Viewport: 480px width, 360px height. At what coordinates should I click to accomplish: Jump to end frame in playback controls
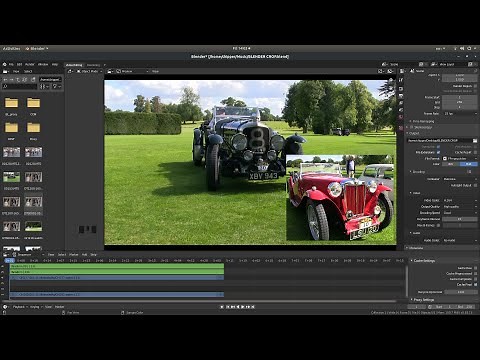pos(253,307)
